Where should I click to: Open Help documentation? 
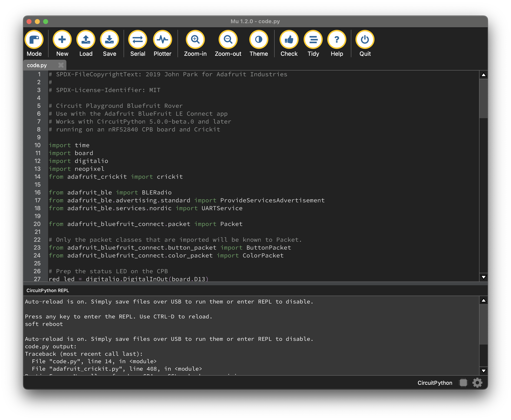point(337,39)
